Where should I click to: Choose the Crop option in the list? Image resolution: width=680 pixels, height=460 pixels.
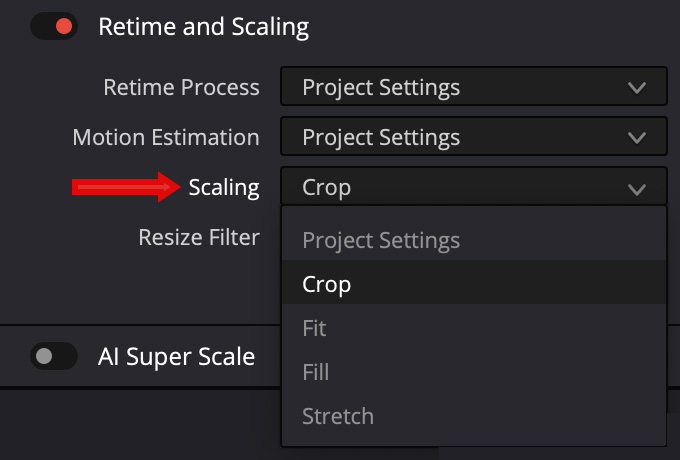click(x=327, y=285)
